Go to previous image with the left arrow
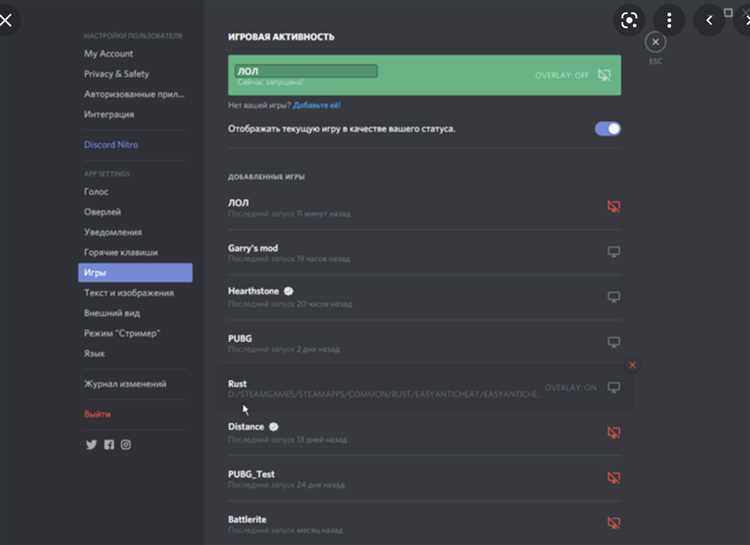 point(709,20)
